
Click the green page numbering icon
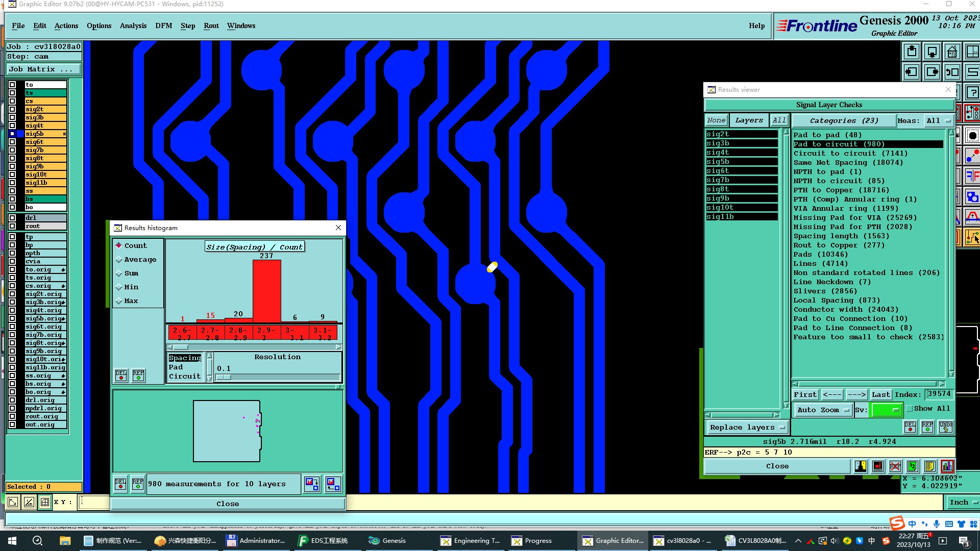pyautogui.click(x=913, y=466)
